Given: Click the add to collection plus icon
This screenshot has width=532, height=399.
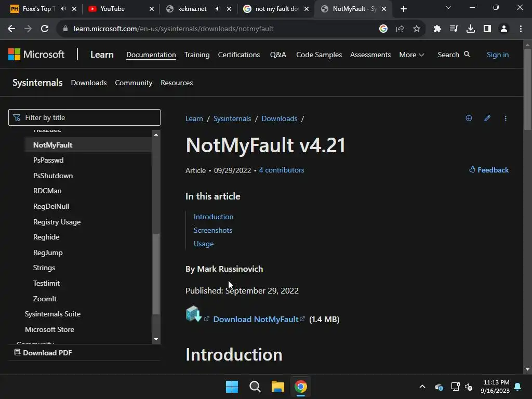Looking at the screenshot, I should click(469, 118).
